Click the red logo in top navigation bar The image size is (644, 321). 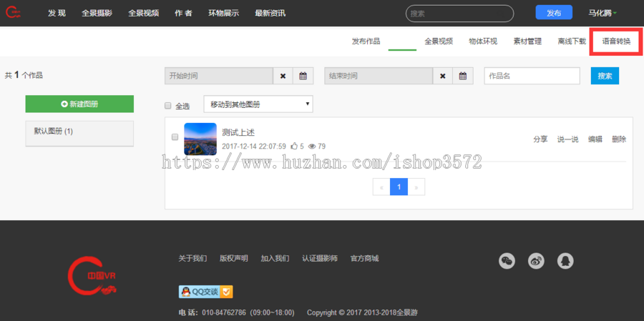tap(13, 13)
